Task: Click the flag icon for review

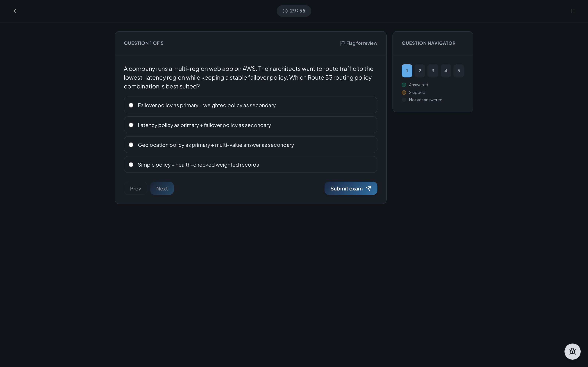Action: [x=342, y=43]
